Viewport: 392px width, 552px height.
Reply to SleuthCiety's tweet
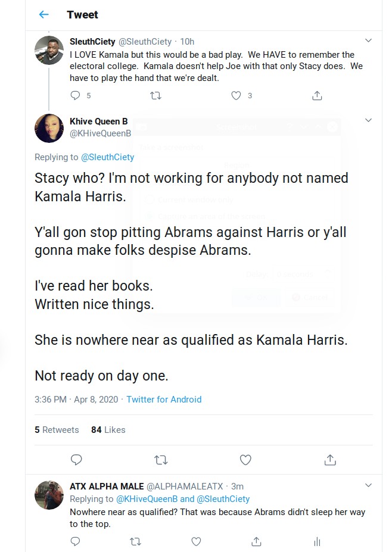[75, 95]
